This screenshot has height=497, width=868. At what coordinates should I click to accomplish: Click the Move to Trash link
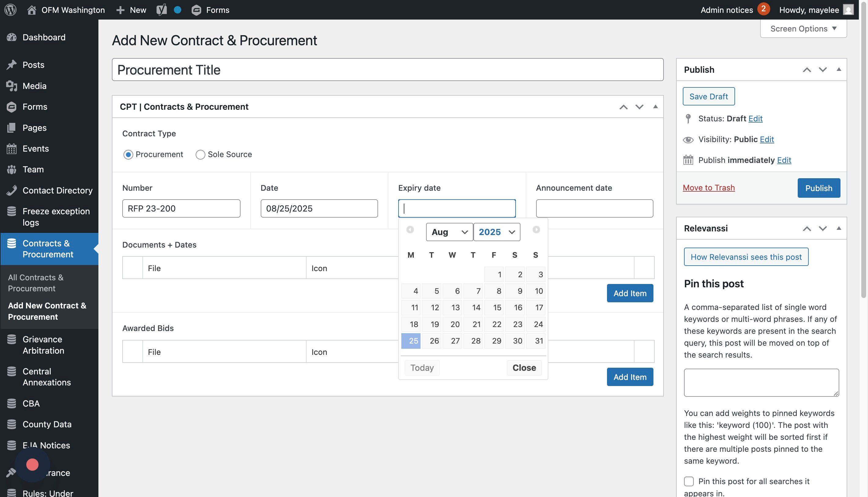point(708,188)
